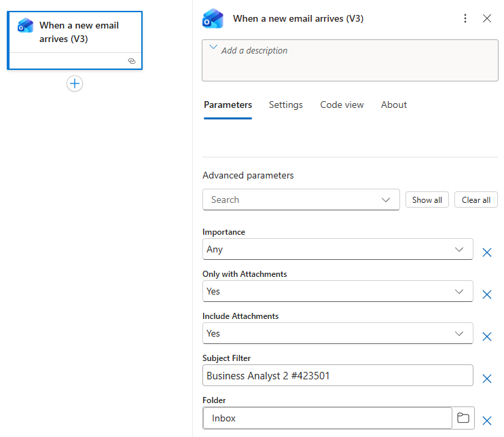
Task: Click the Folder label
Action: click(214, 400)
